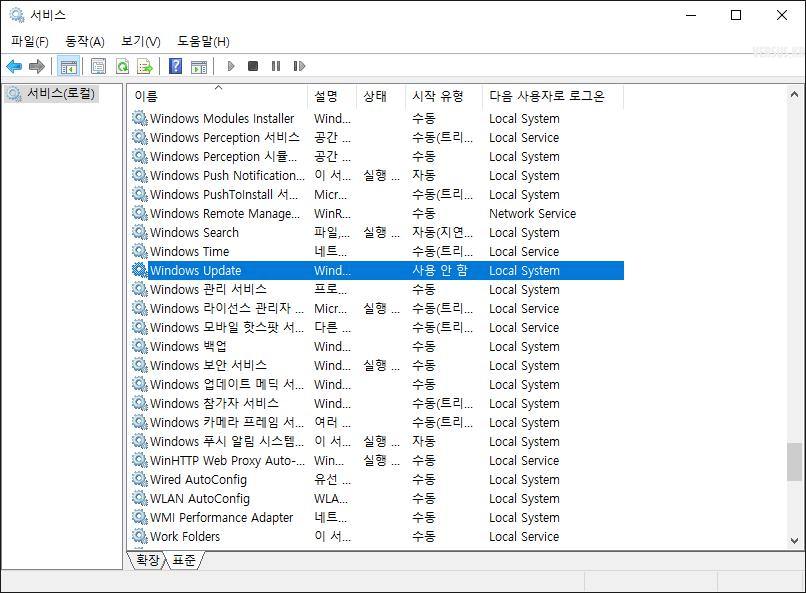
Task: Select Windows 보안 서비스 row
Action: pyautogui.click(x=377, y=365)
